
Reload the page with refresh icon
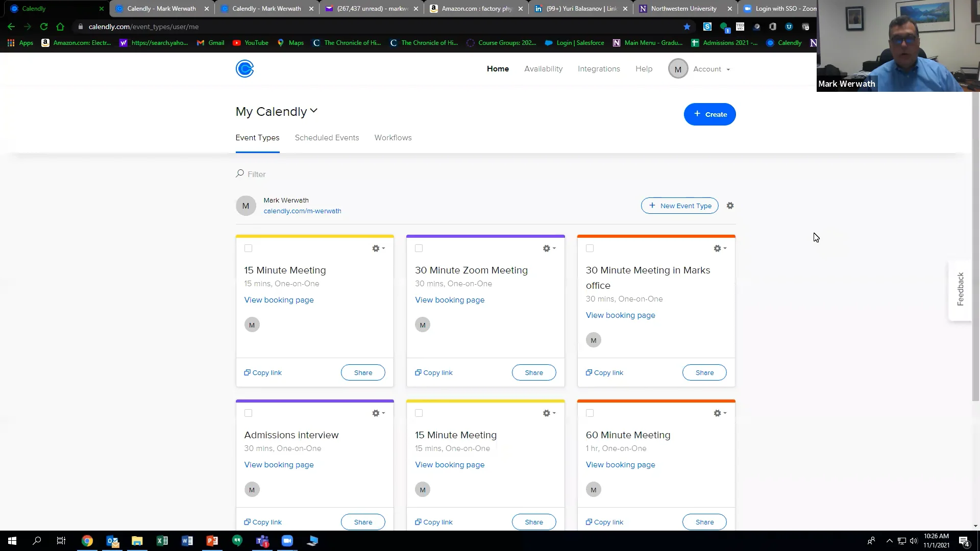click(x=44, y=27)
